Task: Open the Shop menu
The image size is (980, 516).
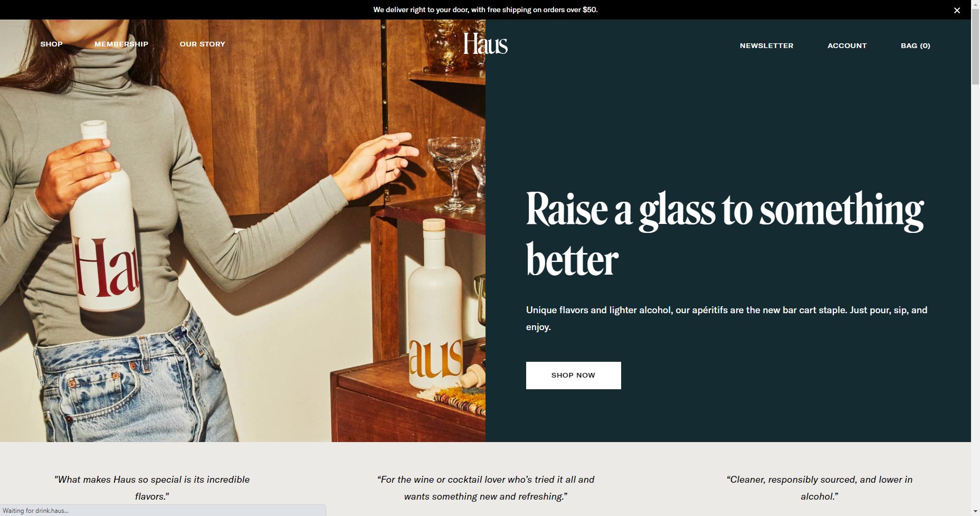Action: (x=52, y=44)
